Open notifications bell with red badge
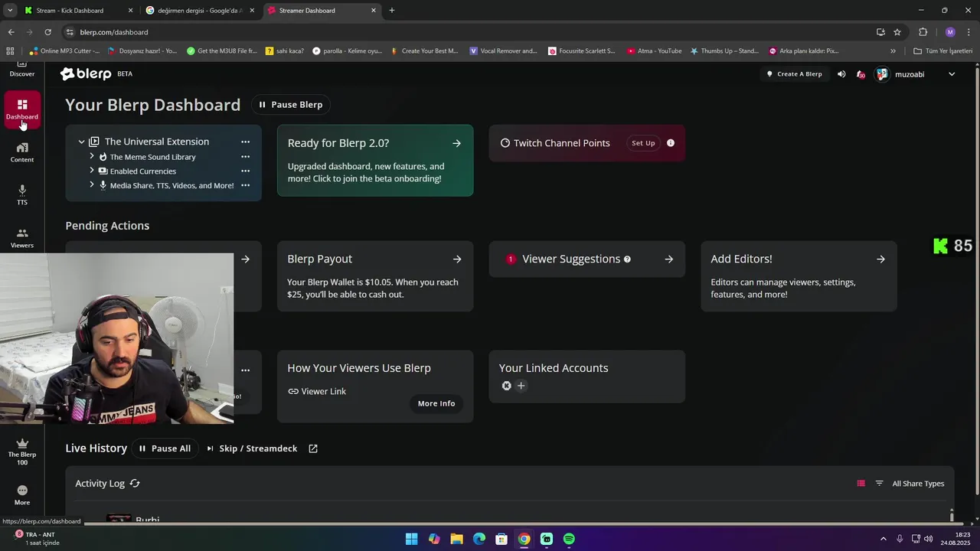Viewport: 980px width, 551px height. pos(861,74)
